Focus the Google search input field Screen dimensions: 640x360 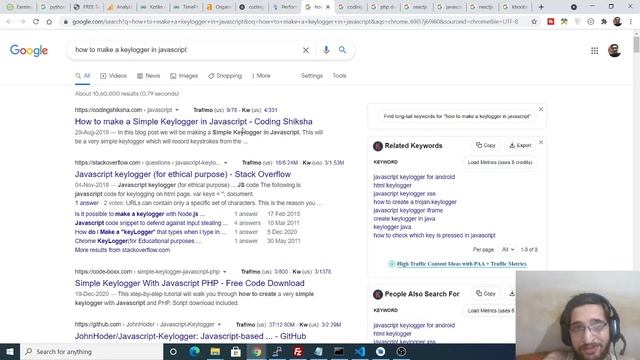(186, 50)
